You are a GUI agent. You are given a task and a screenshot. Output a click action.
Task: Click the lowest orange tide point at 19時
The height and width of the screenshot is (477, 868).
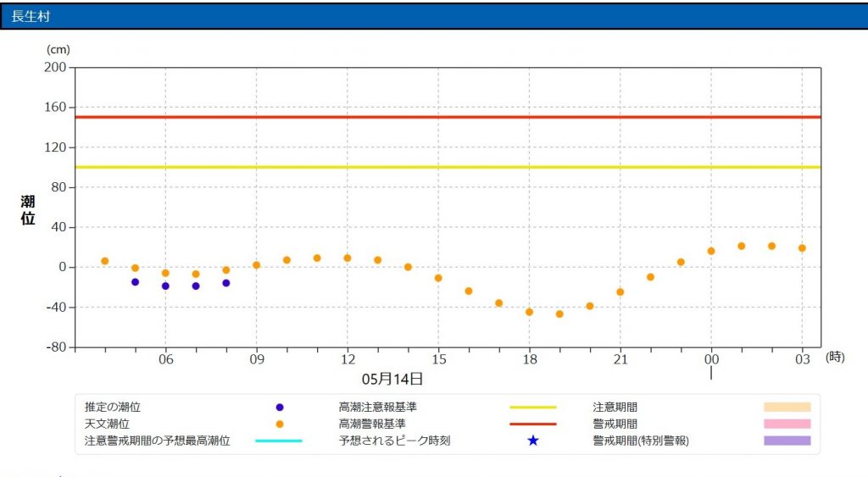coord(559,314)
